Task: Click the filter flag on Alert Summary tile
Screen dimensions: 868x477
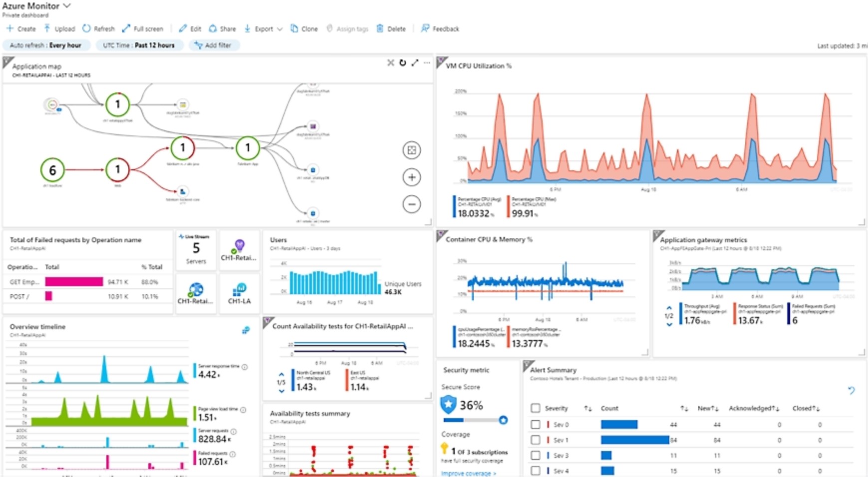Action: 528,366
